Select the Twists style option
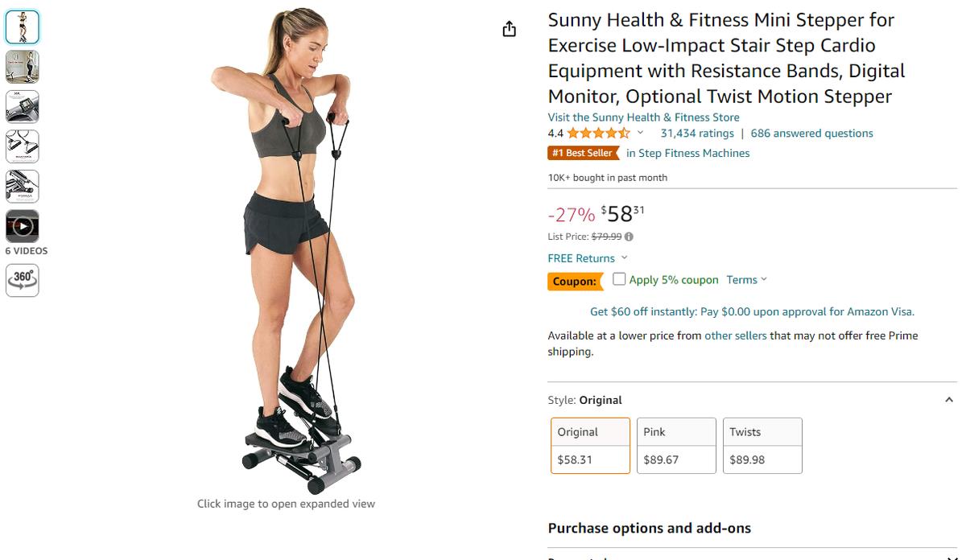The height and width of the screenshot is (560, 966). tap(762, 445)
